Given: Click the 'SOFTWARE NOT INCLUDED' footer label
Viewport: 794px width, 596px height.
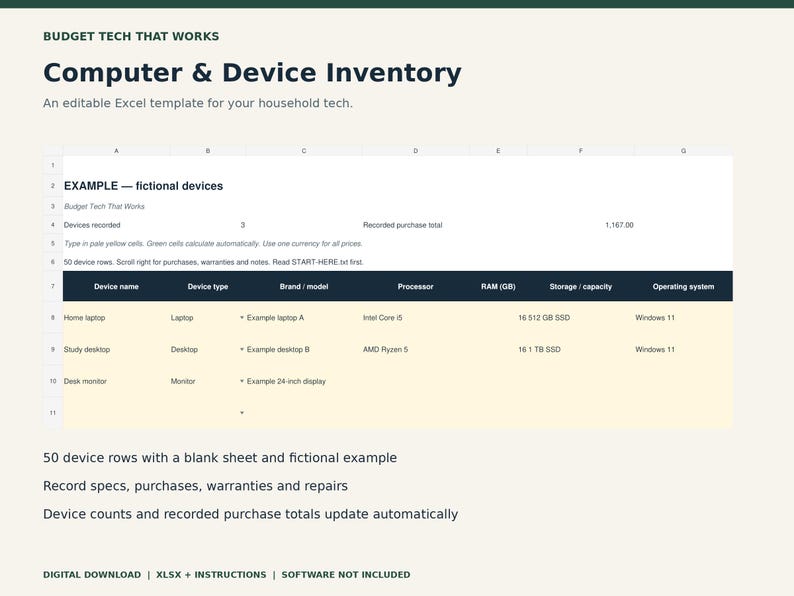Looking at the screenshot, I should 346,575.
